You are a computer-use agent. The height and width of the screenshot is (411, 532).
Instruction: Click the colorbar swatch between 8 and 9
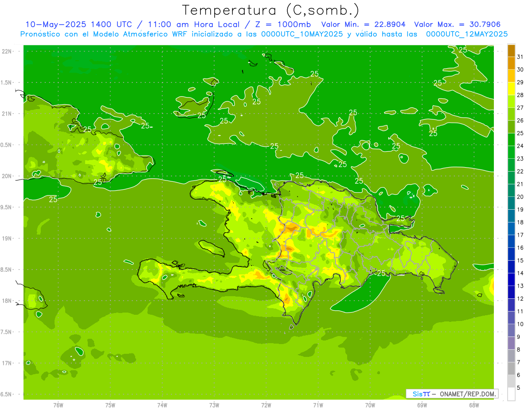pyautogui.click(x=511, y=343)
